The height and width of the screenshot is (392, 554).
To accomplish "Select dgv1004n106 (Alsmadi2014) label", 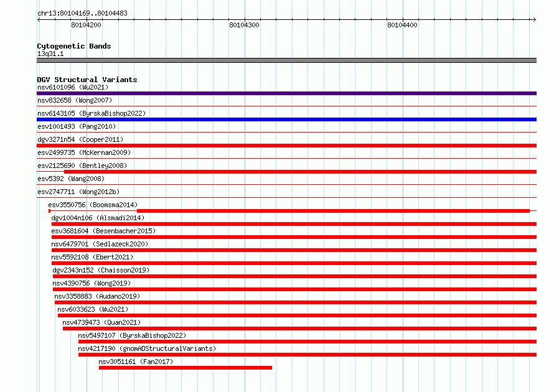I will [x=98, y=218].
